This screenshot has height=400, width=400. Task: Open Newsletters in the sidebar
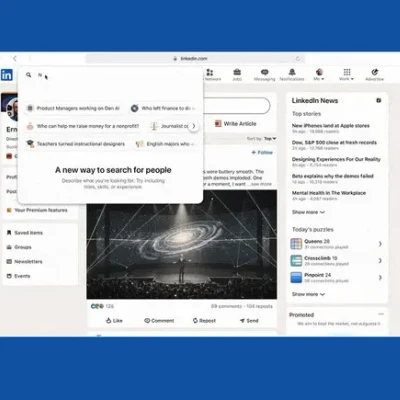(24, 262)
